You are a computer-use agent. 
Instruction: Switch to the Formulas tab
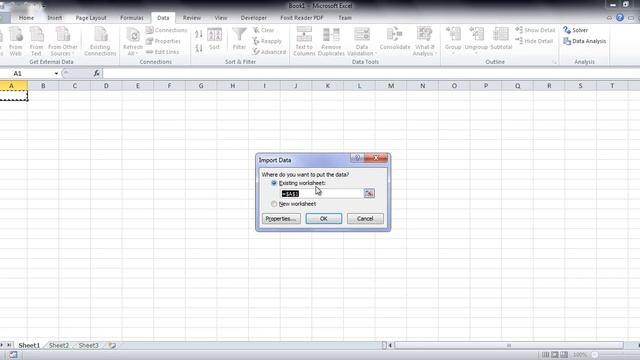click(x=132, y=18)
